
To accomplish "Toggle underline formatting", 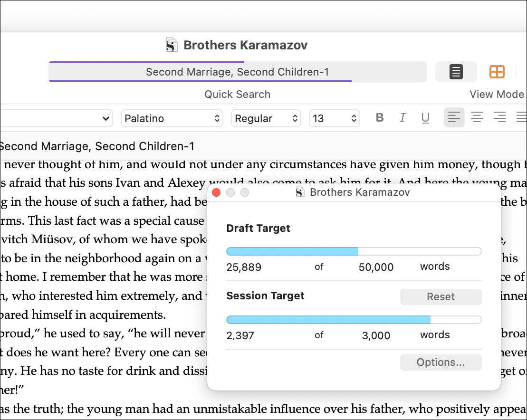I will (425, 118).
